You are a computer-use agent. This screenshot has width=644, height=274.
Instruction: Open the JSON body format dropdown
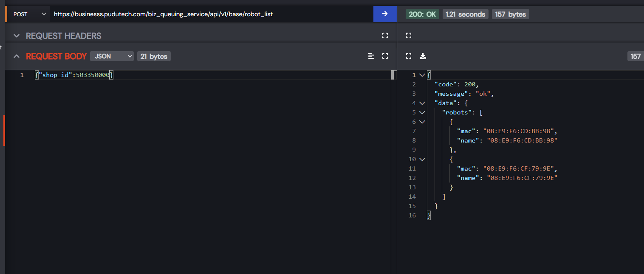coord(112,56)
